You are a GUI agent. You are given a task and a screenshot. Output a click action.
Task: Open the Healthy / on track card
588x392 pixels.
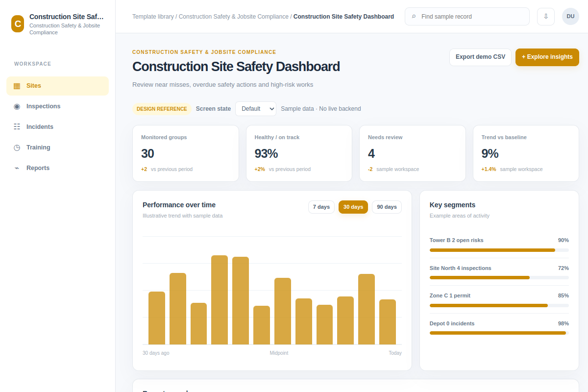point(299,153)
